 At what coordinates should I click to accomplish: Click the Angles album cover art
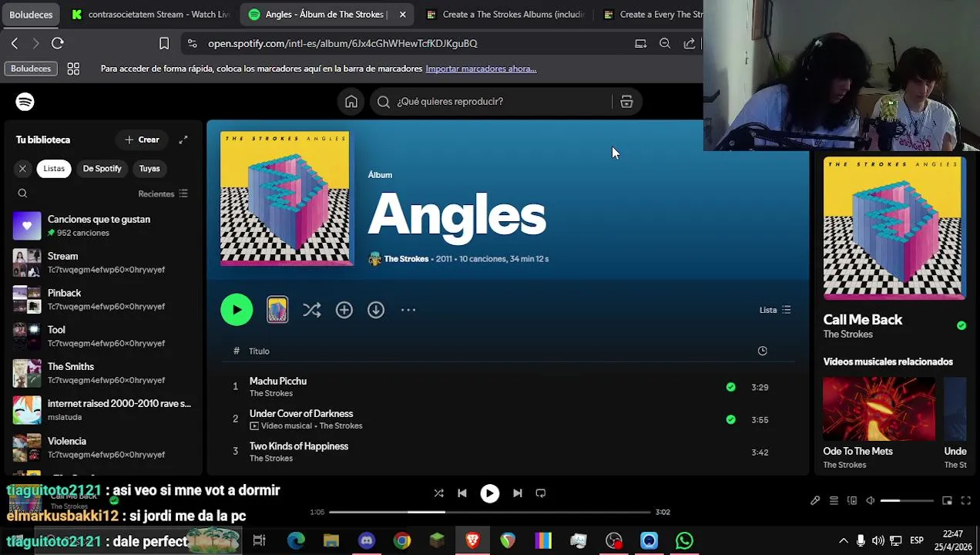pyautogui.click(x=284, y=198)
